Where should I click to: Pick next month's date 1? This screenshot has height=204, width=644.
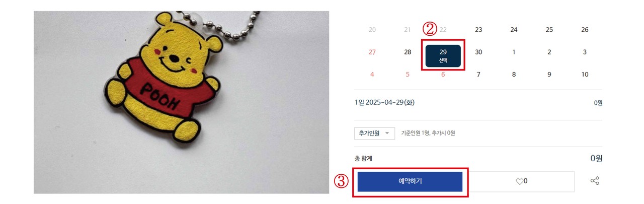[x=514, y=52]
